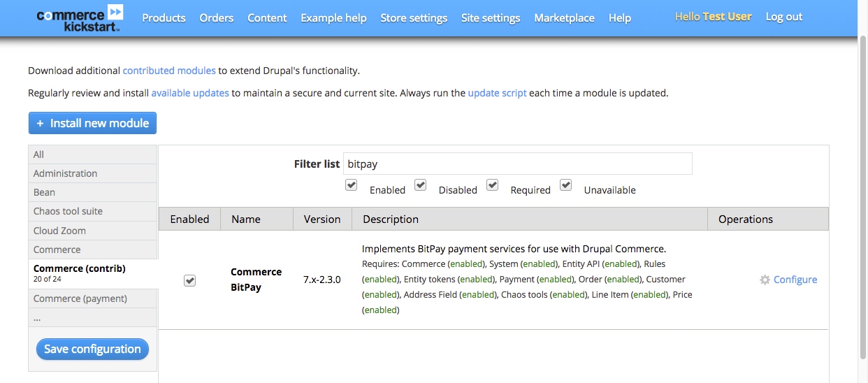The width and height of the screenshot is (868, 383).
Task: Select the Administration category tab
Action: coord(93,173)
